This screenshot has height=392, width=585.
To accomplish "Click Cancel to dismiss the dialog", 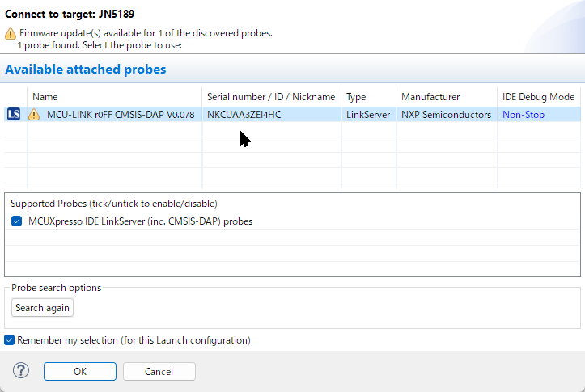I will [159, 372].
